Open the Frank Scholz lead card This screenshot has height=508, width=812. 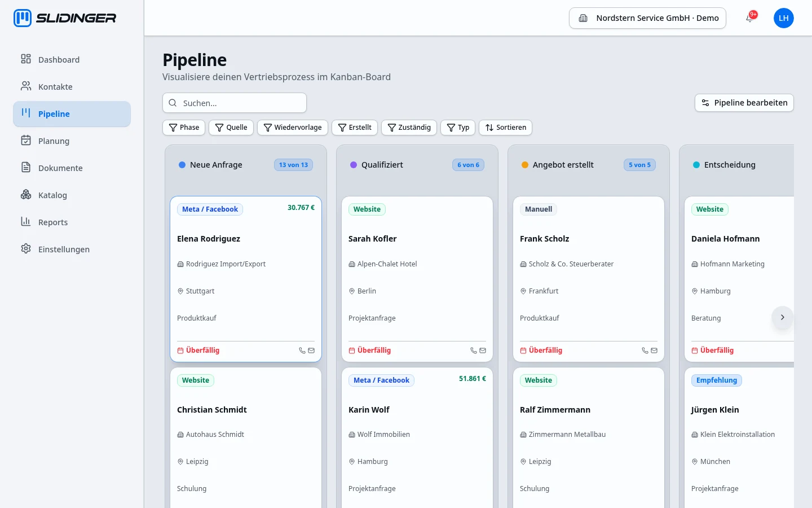589,279
